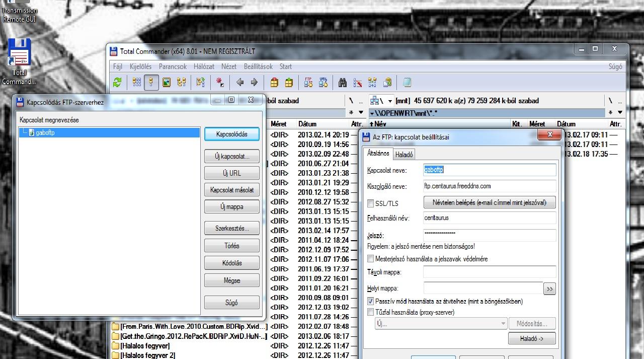Image resolution: width=644 pixels, height=359 pixels.
Task: Open the Nézet menu
Action: tap(229, 66)
